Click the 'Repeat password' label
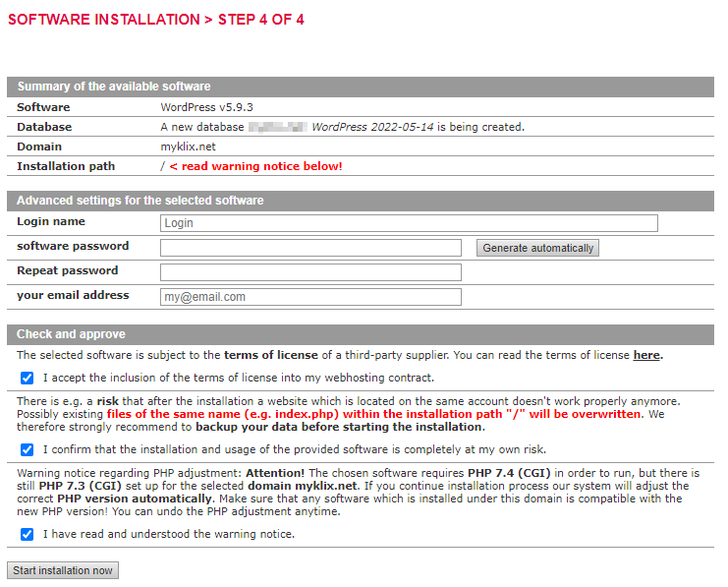This screenshot has height=587, width=728. click(x=68, y=270)
